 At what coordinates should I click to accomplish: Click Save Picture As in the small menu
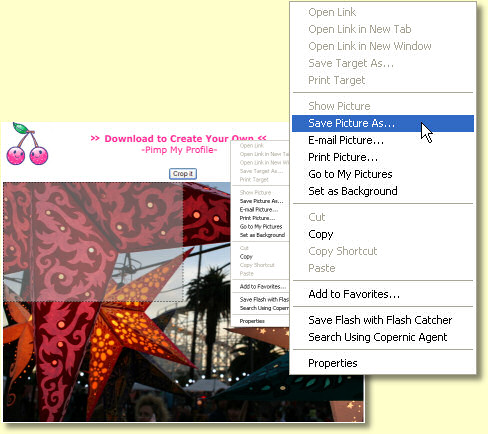260,201
